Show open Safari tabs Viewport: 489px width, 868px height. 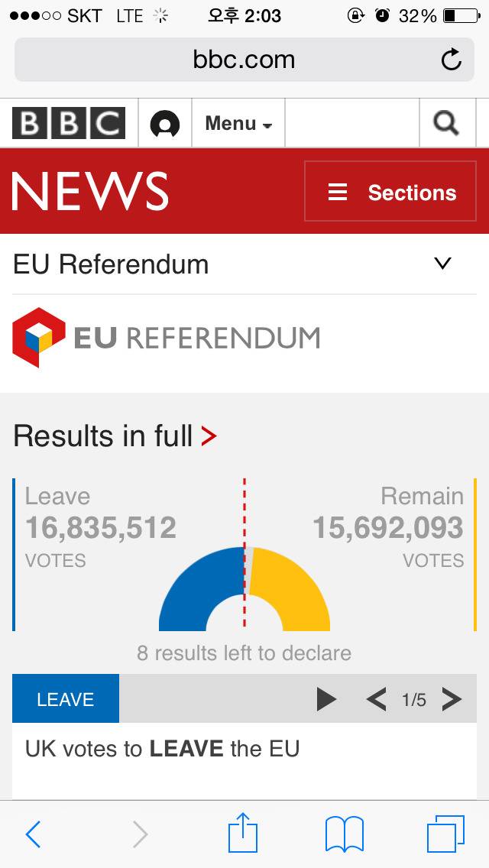click(x=445, y=834)
